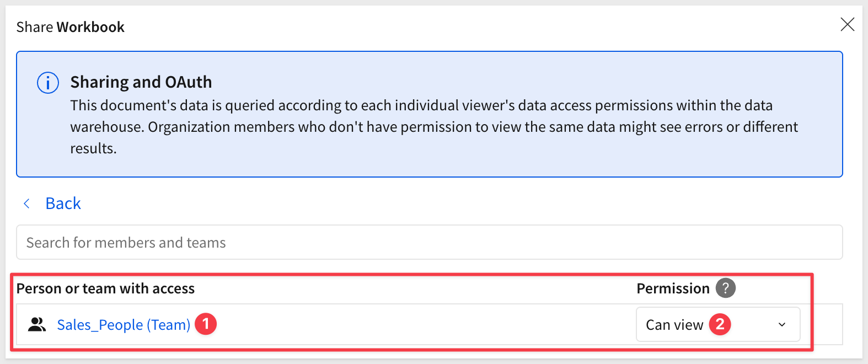Click the bold word Workbook in title
868x364 pixels.
(x=90, y=27)
